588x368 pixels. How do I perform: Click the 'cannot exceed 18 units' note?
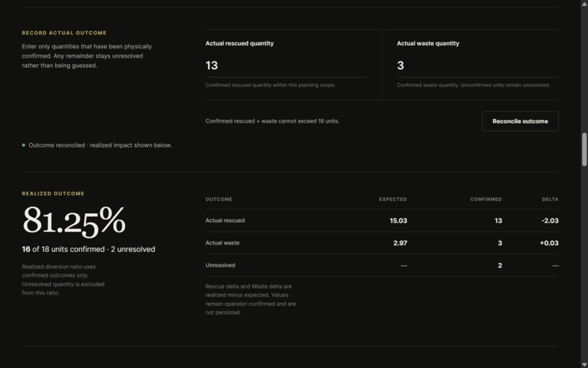(272, 121)
